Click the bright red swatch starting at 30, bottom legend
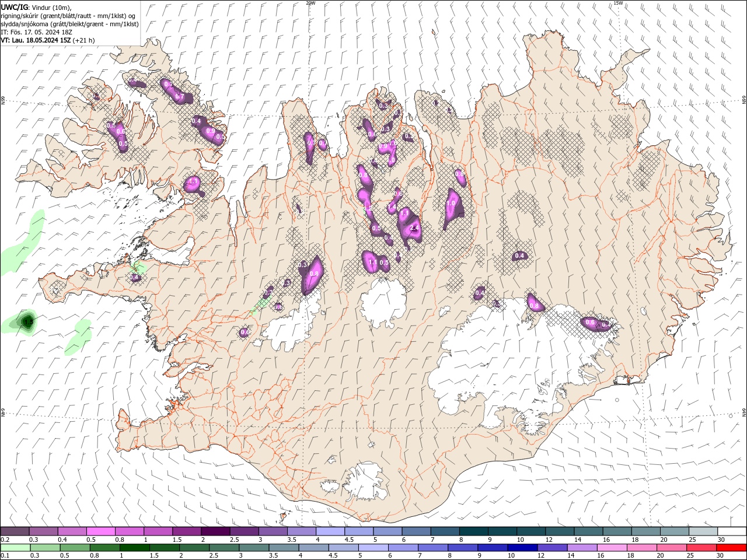The width and height of the screenshot is (747, 560). click(731, 548)
